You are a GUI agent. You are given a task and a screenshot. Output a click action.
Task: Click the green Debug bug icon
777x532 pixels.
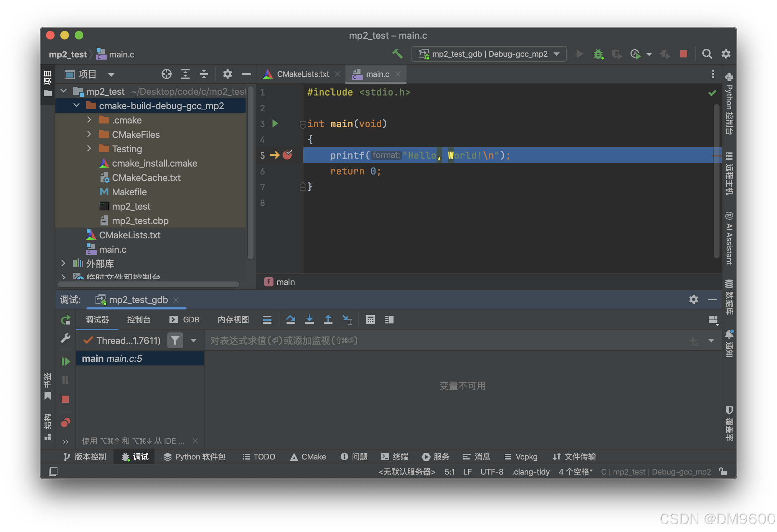pyautogui.click(x=598, y=54)
